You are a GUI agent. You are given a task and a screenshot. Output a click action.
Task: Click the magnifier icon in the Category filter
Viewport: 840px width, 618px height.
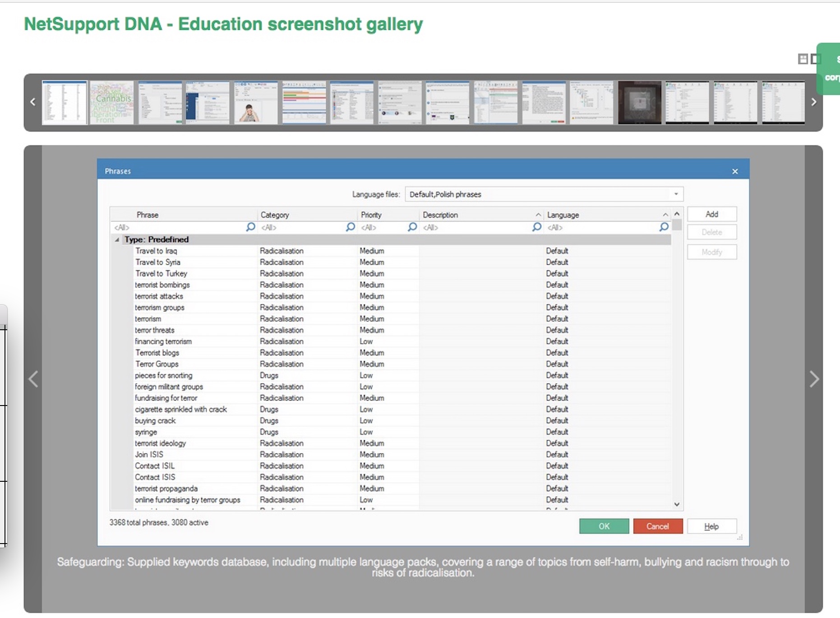350,227
